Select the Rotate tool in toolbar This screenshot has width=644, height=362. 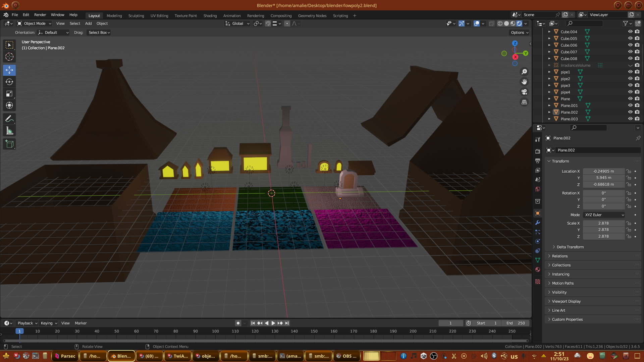tap(9, 82)
